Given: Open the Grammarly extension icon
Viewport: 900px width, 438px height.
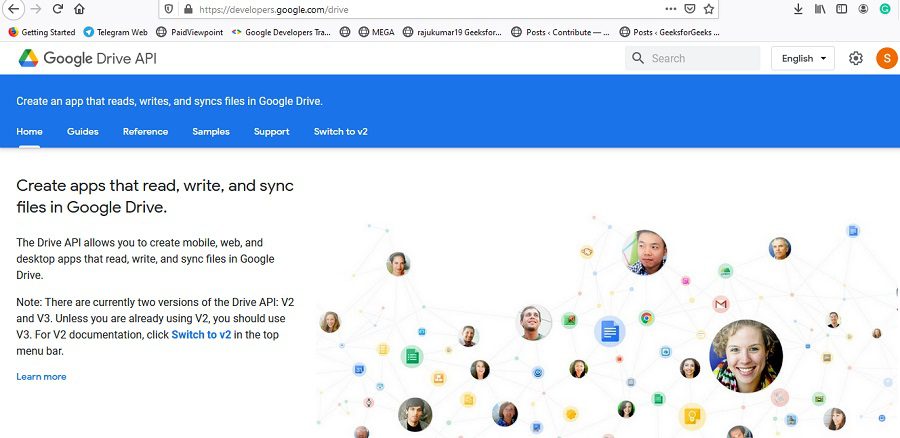Looking at the screenshot, I should click(x=885, y=9).
